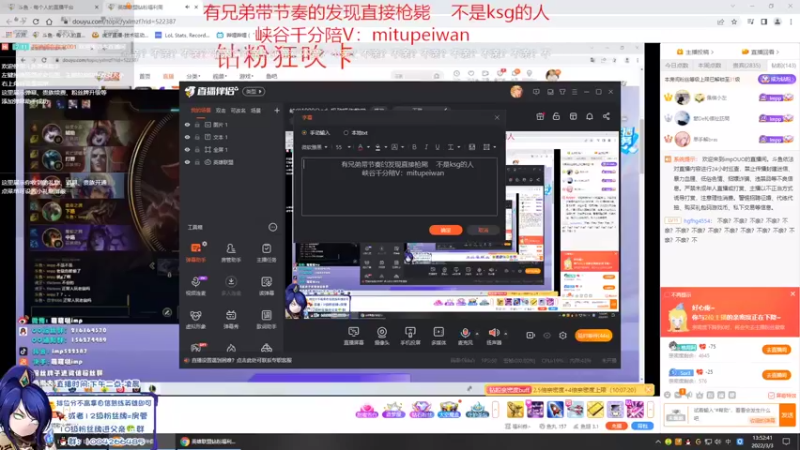Click the 背包 backpack button
Viewport: 800px width, 450px height.
[x=642, y=426]
